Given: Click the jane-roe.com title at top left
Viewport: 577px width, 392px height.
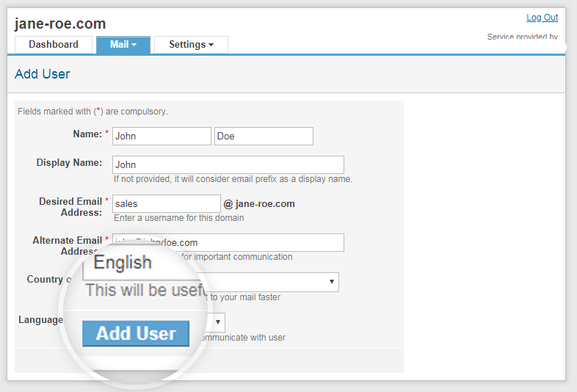Looking at the screenshot, I should click(x=60, y=24).
